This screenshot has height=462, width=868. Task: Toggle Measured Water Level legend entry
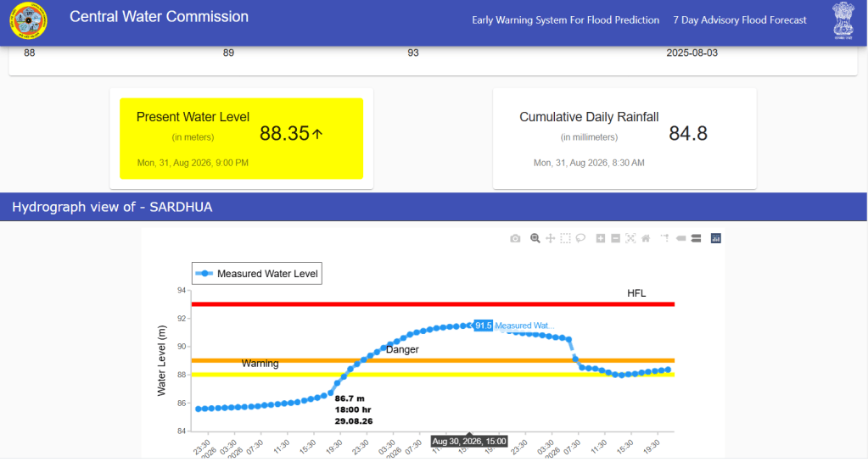(x=257, y=273)
